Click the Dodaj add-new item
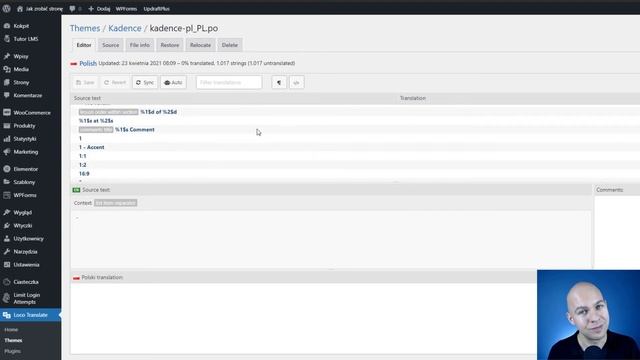The image size is (640, 360). click(x=99, y=9)
